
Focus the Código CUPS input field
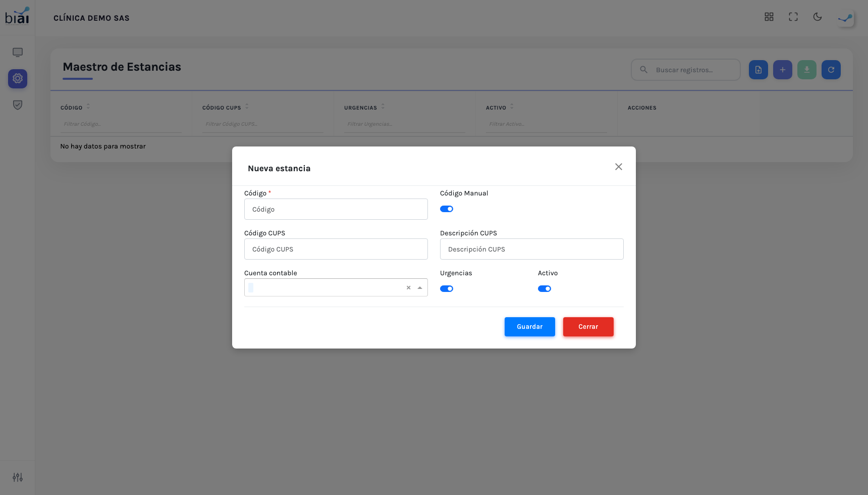(336, 249)
